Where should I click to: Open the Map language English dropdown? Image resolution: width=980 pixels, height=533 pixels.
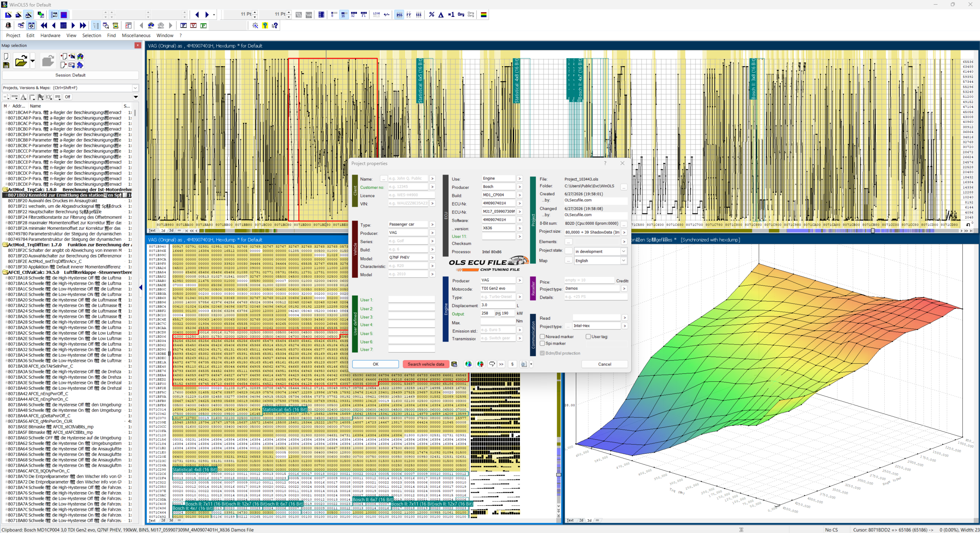(624, 260)
